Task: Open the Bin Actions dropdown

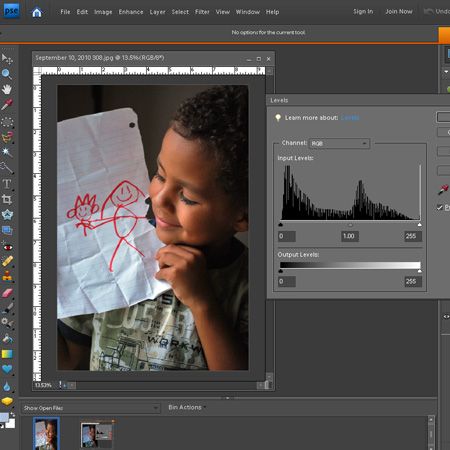Action: (187, 407)
